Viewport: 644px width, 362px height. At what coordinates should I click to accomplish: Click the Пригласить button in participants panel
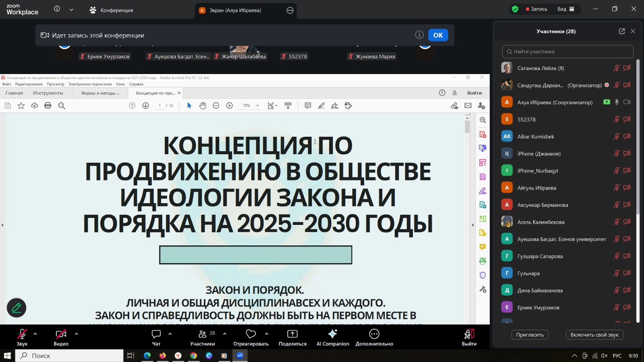[530, 334]
